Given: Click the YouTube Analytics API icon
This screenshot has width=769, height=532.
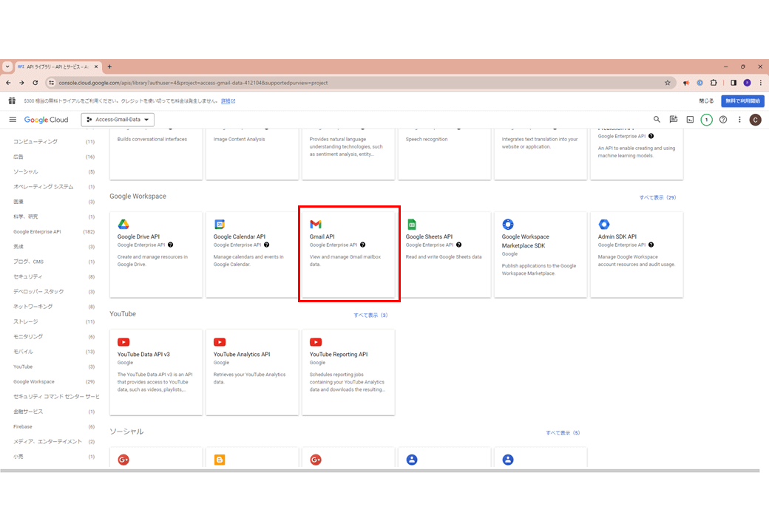Looking at the screenshot, I should coord(219,342).
